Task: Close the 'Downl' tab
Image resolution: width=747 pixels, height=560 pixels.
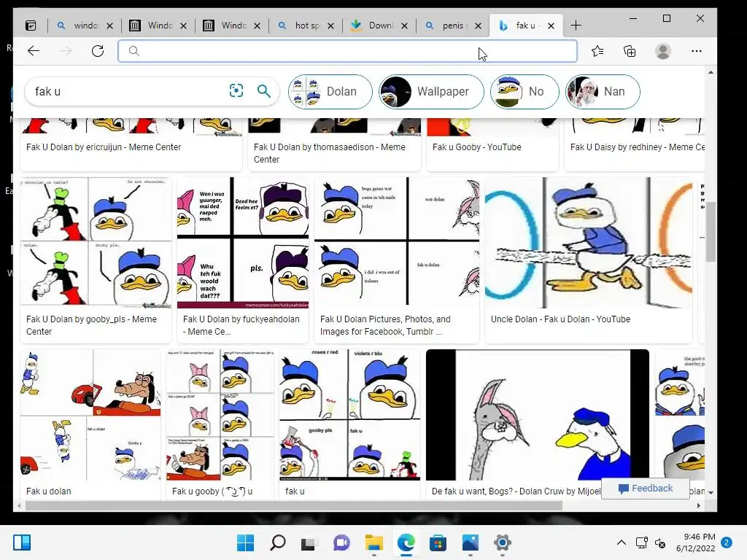Action: point(404,26)
